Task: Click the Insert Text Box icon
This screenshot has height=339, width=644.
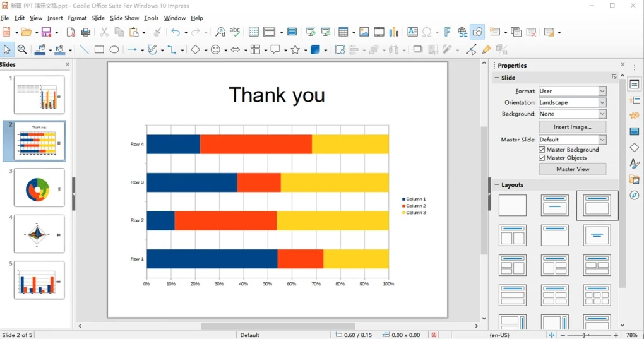Action: (x=412, y=32)
